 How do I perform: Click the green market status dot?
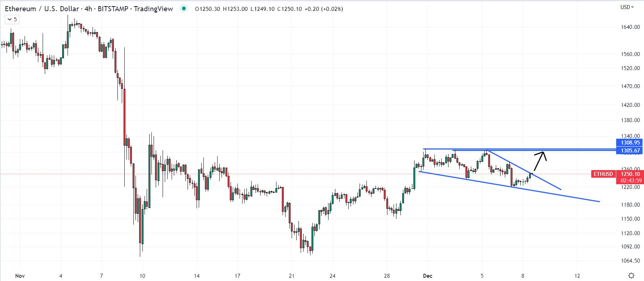pyautogui.click(x=184, y=9)
